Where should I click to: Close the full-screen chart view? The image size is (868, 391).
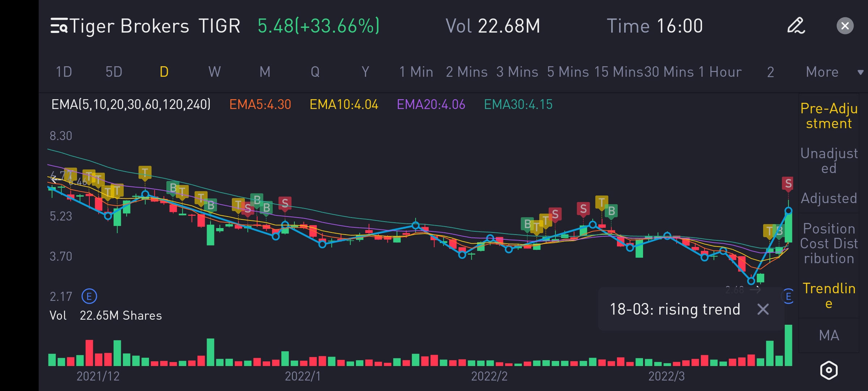tap(845, 26)
